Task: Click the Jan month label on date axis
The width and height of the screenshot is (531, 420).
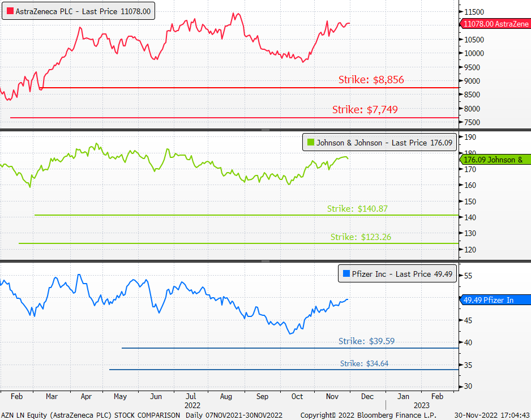Action: 403,396
